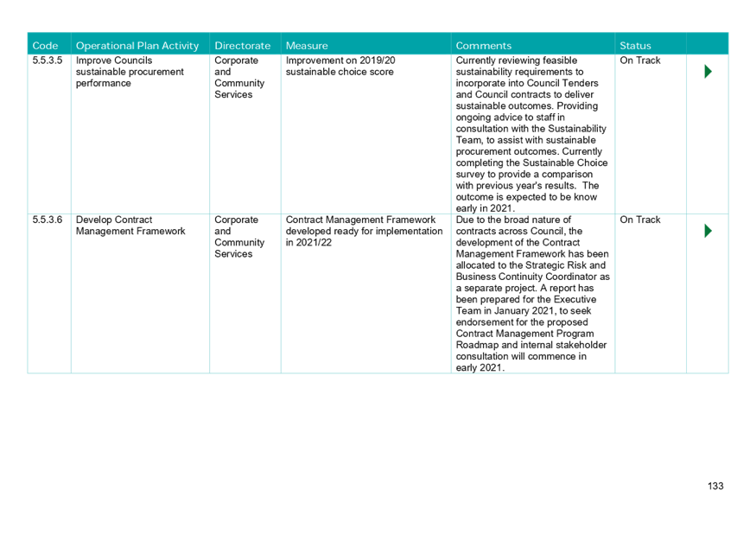The image size is (756, 535).
Task: Select 'Improve Councils sustainable procurement performance' activity
Action: [130, 72]
